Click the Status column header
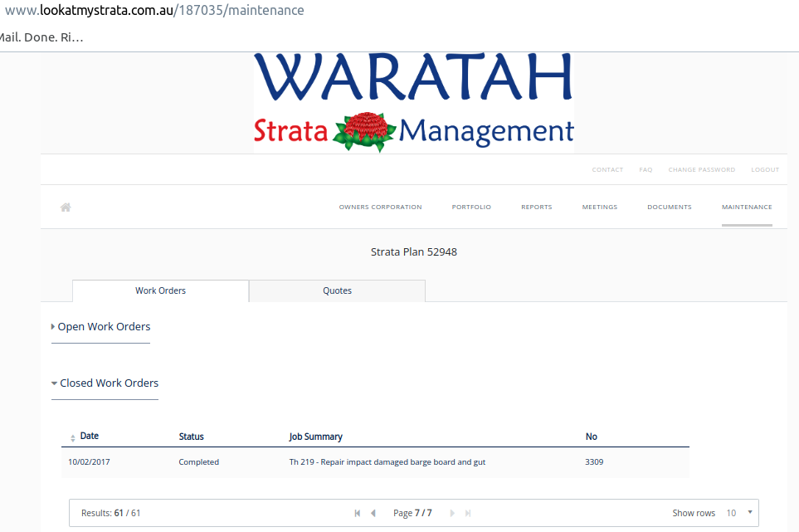 (191, 437)
